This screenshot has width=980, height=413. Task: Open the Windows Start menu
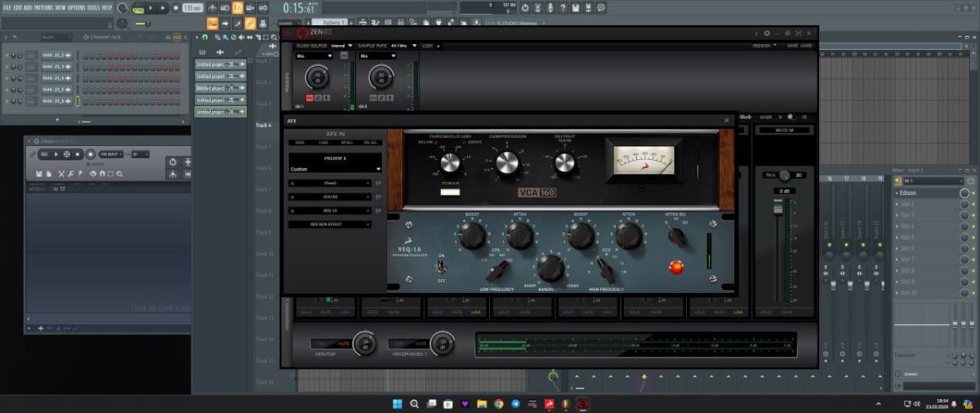397,403
